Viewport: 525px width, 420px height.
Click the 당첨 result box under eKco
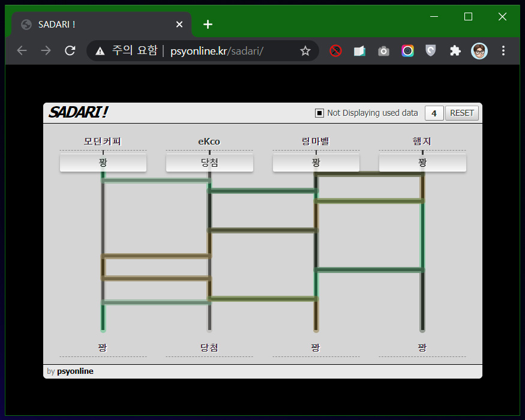coord(209,163)
